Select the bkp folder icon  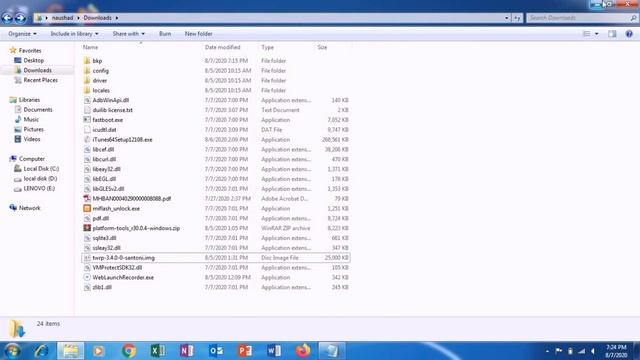pos(87,60)
